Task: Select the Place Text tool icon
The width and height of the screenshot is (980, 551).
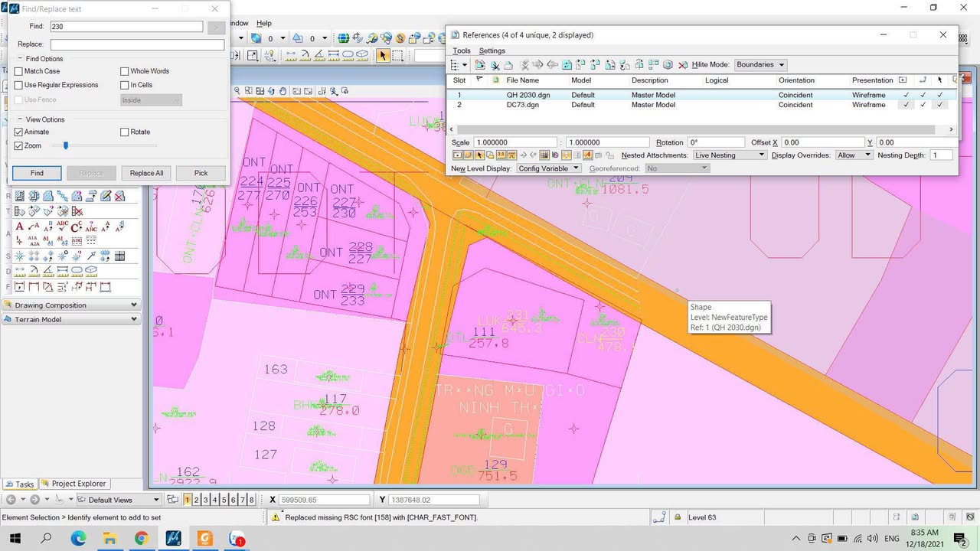Action: [x=20, y=227]
